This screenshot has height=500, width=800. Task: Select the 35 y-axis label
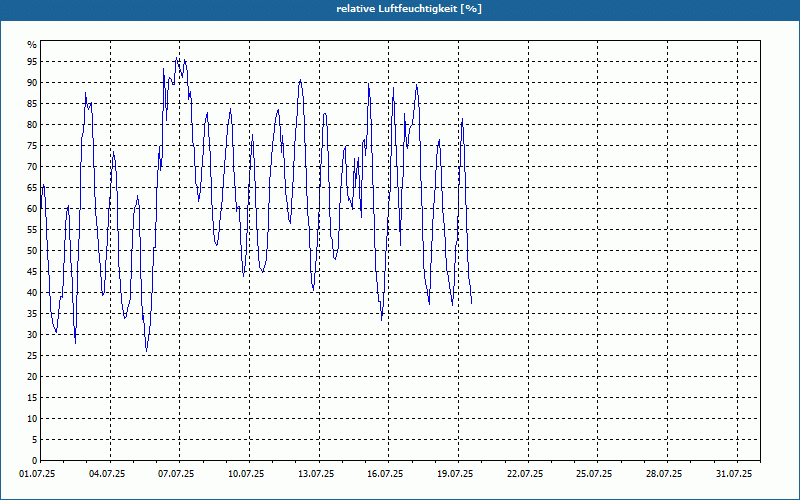click(x=32, y=313)
